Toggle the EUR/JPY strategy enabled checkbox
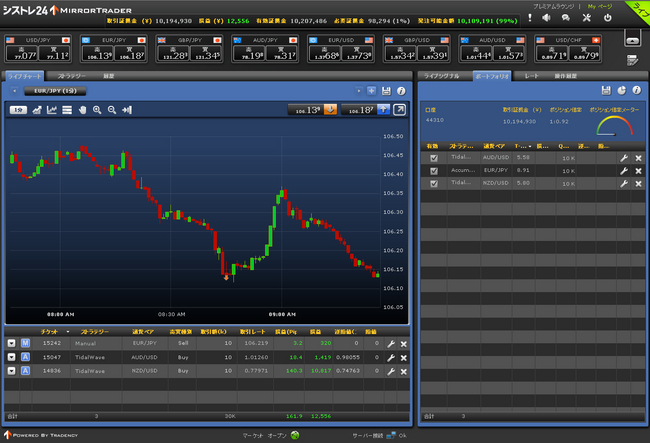 433,170
